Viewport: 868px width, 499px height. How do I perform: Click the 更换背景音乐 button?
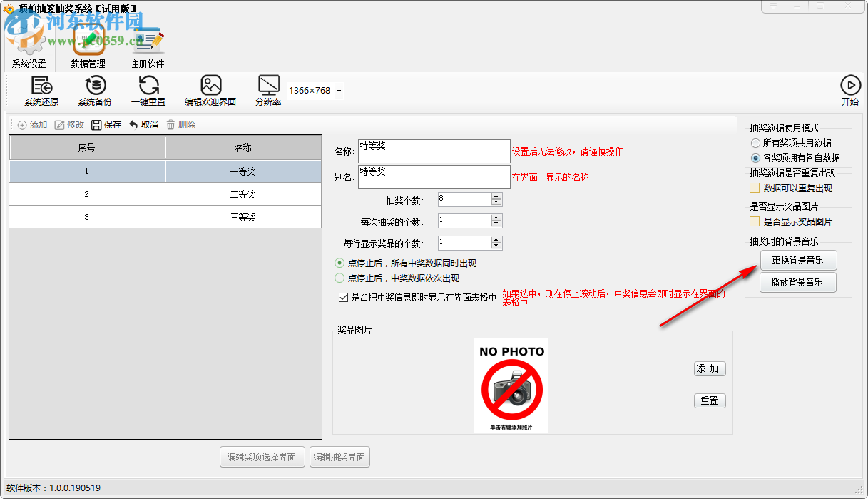(797, 259)
